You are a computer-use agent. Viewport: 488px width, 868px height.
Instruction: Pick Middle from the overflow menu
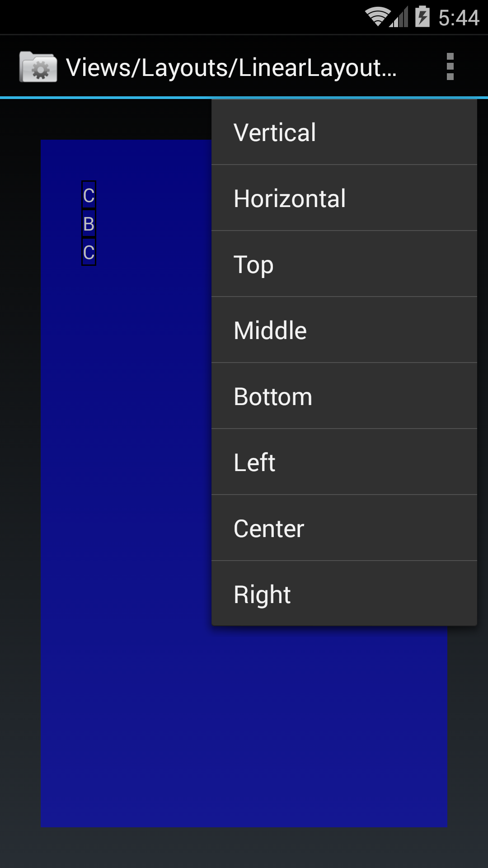point(344,330)
